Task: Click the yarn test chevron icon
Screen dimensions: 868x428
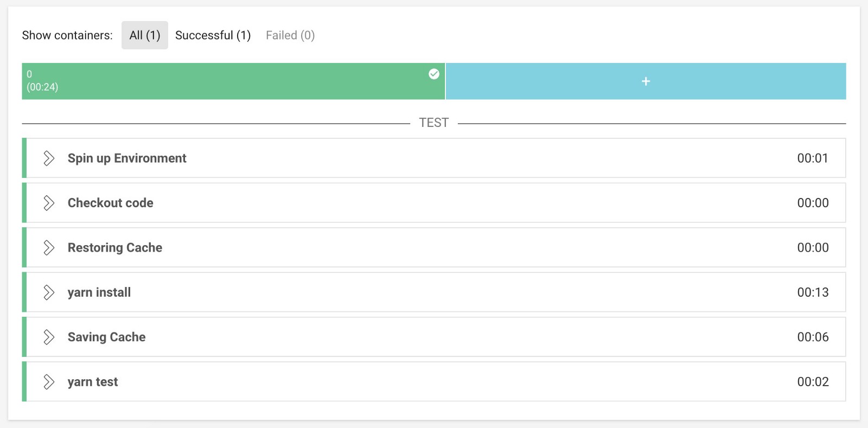Action: pyautogui.click(x=49, y=382)
